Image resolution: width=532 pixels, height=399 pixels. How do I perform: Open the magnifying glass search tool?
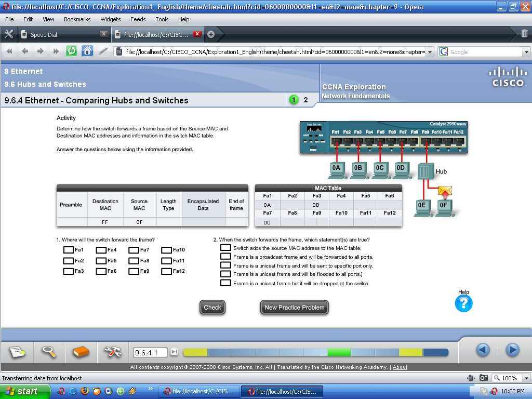click(x=49, y=352)
